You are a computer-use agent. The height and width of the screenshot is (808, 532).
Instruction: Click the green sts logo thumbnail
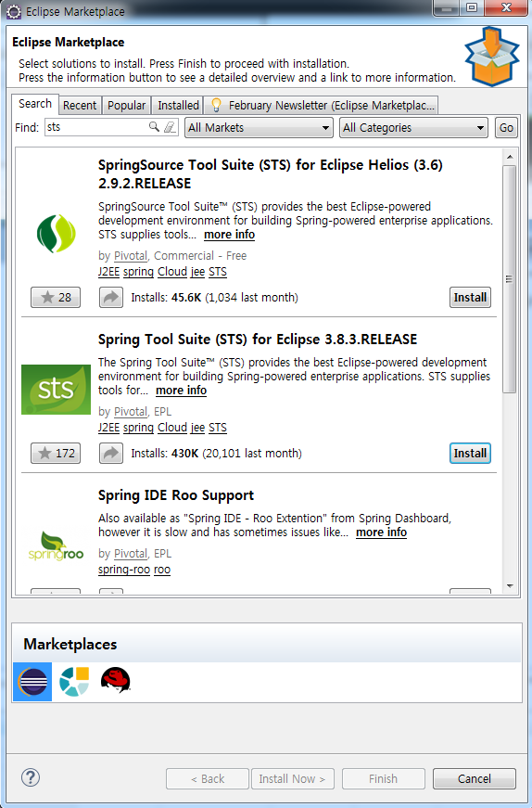tap(57, 390)
